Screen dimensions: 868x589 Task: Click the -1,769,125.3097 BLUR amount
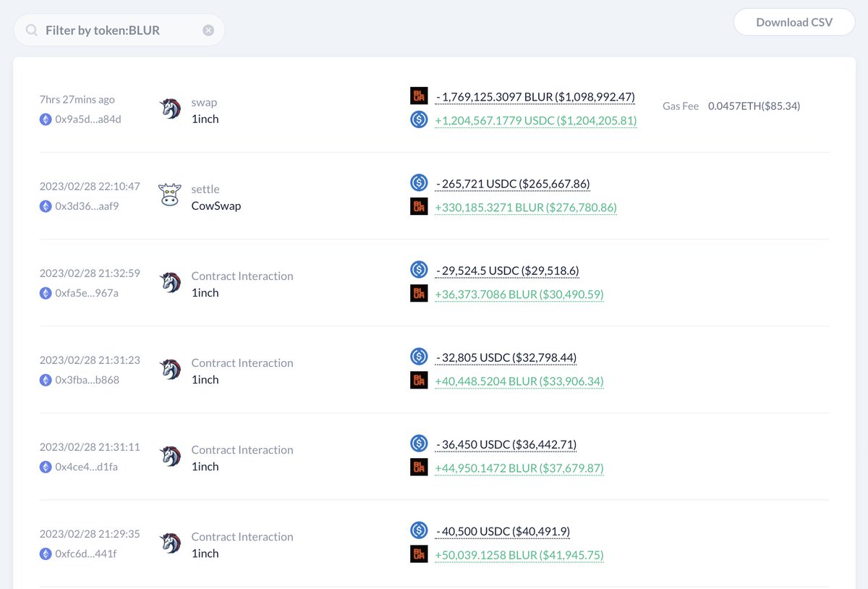click(535, 97)
